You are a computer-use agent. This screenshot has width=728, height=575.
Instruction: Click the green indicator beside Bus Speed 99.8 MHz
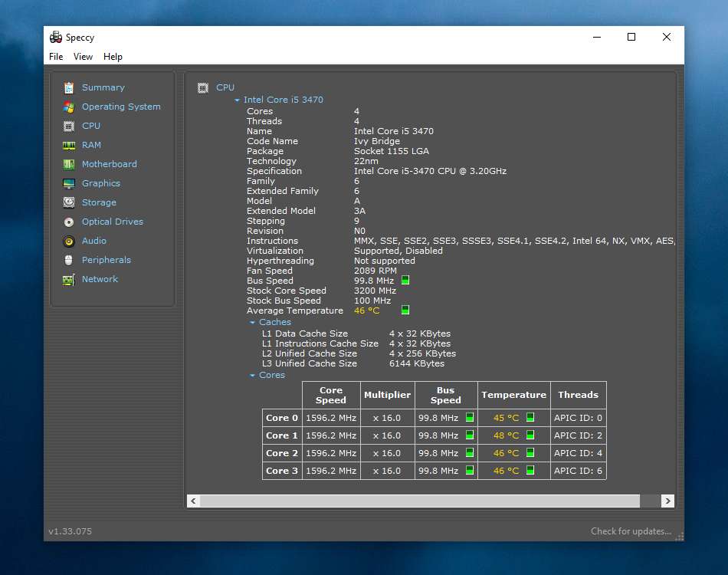pyautogui.click(x=405, y=280)
